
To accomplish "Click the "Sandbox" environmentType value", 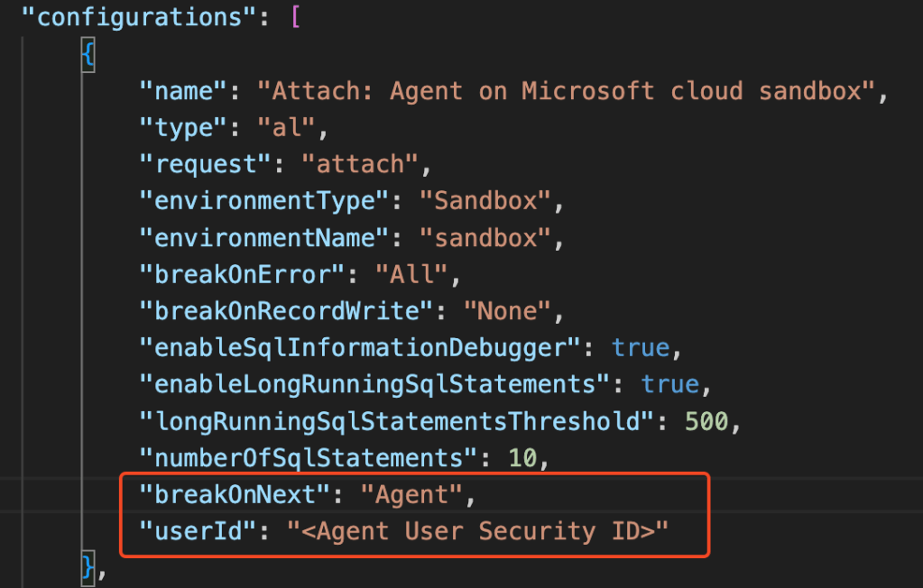I will pos(485,201).
